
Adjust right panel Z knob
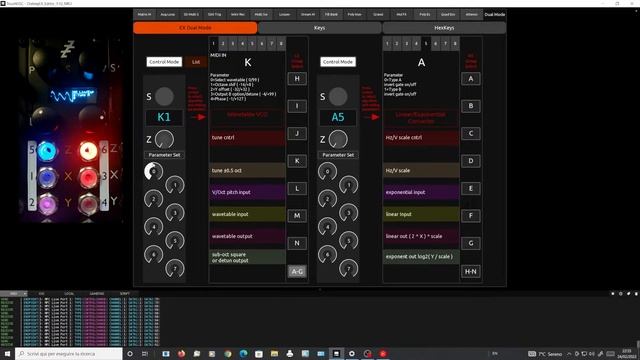[x=338, y=140]
